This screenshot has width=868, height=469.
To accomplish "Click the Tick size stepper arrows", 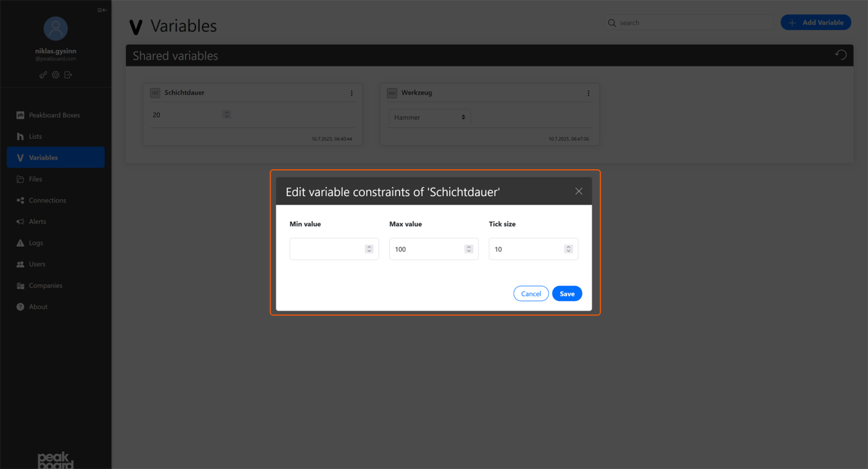I will [568, 249].
